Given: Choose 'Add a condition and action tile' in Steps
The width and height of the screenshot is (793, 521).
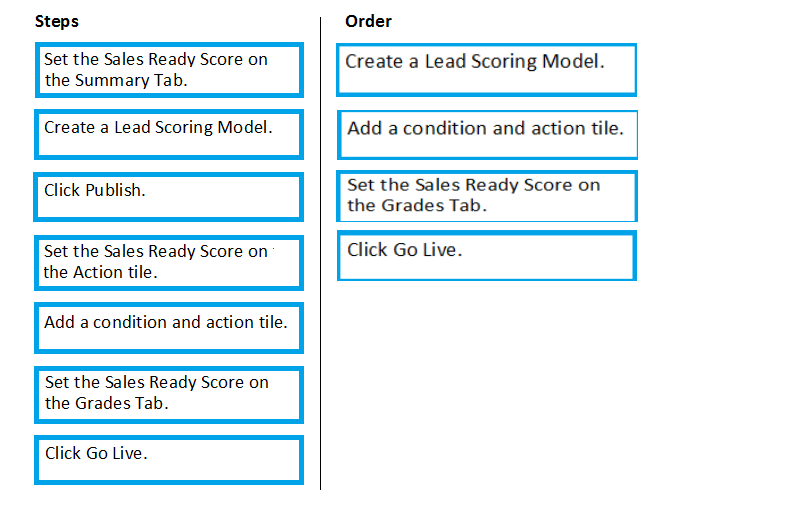Looking at the screenshot, I should [x=169, y=328].
